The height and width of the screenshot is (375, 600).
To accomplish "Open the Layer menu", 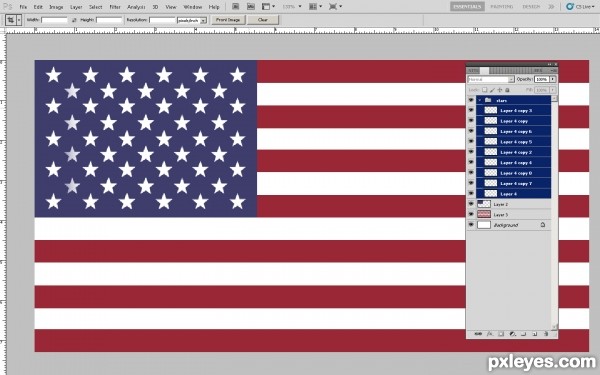I will coord(76,7).
